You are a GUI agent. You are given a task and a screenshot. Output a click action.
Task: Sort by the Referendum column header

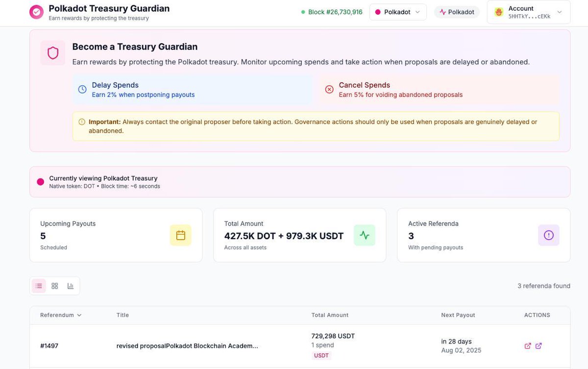[x=61, y=315]
